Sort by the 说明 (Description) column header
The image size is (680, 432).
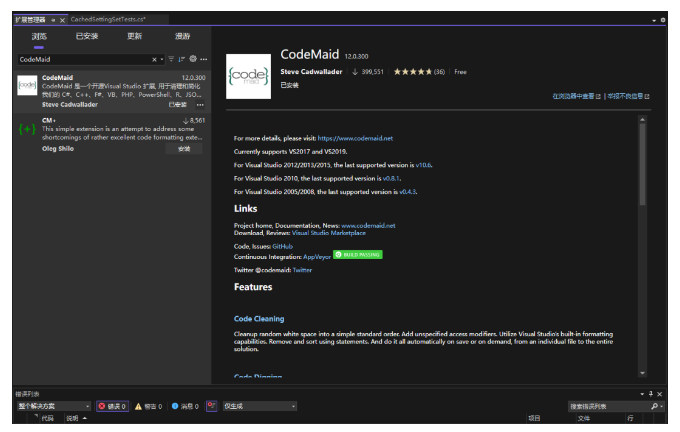72,419
